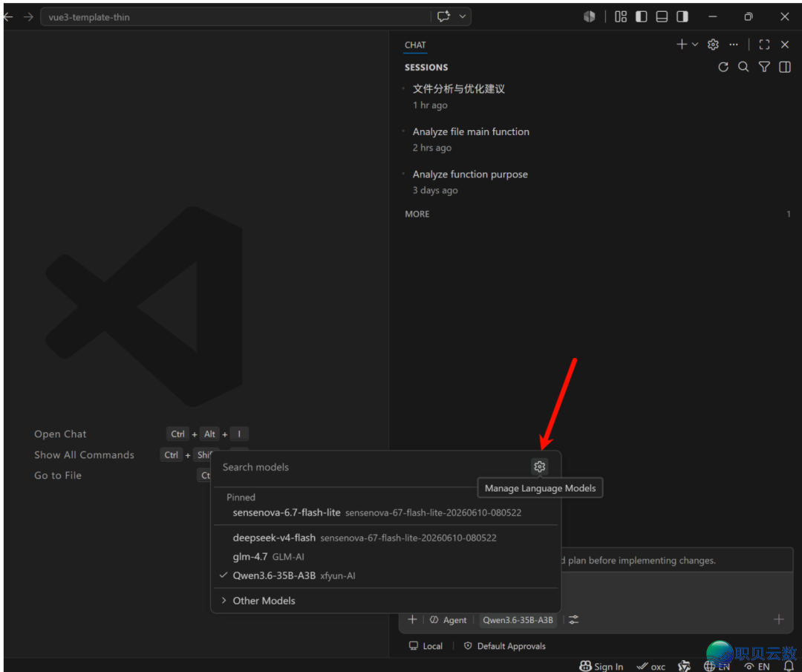Open Default Approvals setting

[504, 646]
